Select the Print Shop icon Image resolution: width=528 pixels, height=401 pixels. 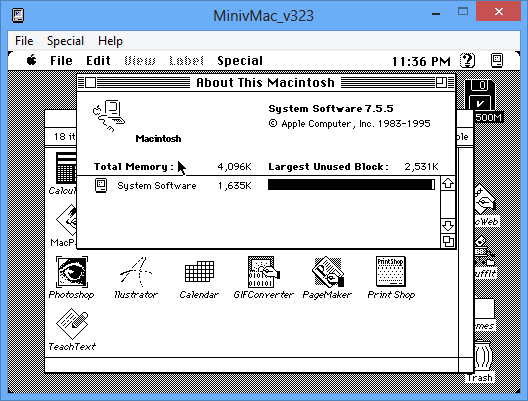(x=391, y=271)
